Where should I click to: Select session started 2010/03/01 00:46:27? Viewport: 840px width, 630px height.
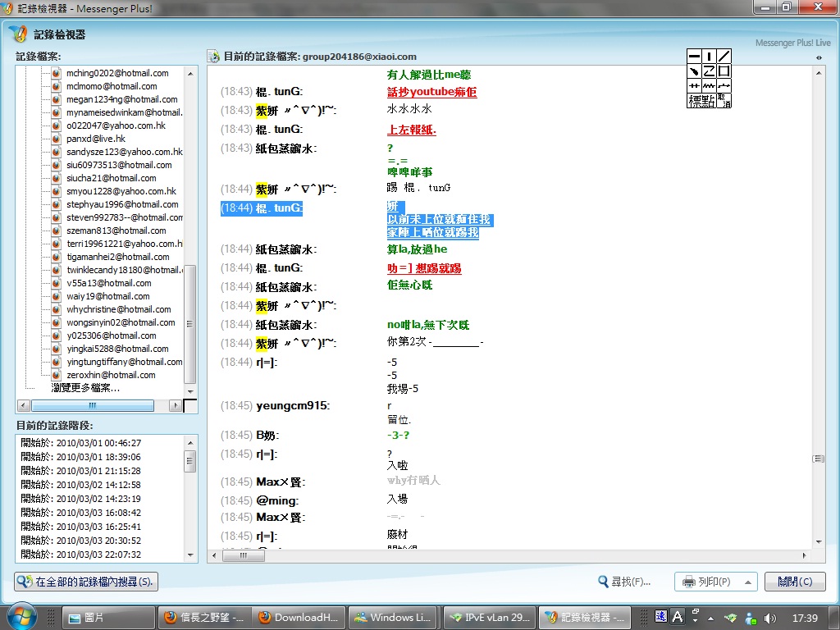(80, 443)
